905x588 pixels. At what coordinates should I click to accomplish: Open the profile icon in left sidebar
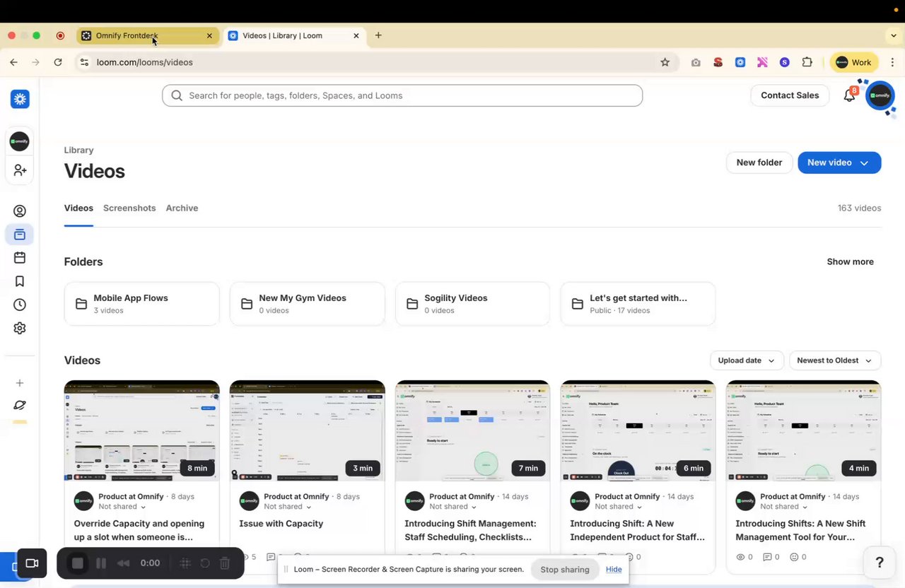[20, 211]
